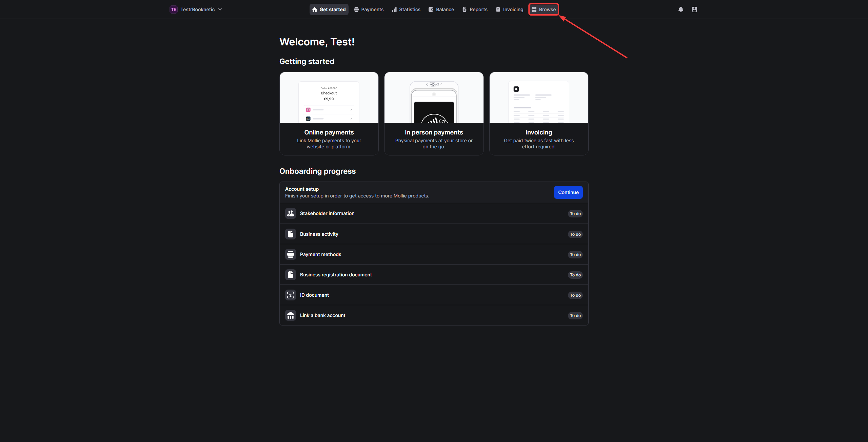
Task: Open Business registration document step
Action: coord(434,275)
